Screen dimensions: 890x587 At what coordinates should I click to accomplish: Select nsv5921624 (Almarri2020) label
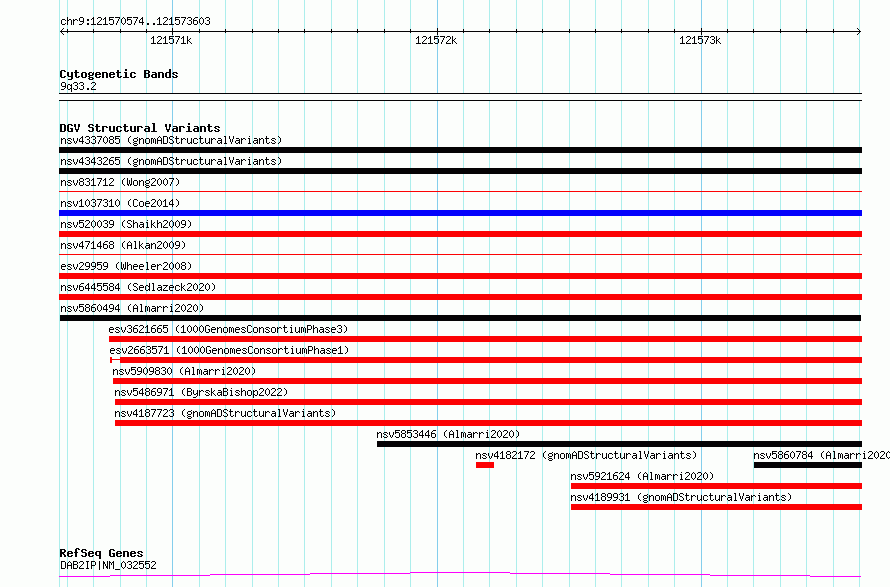(x=642, y=476)
